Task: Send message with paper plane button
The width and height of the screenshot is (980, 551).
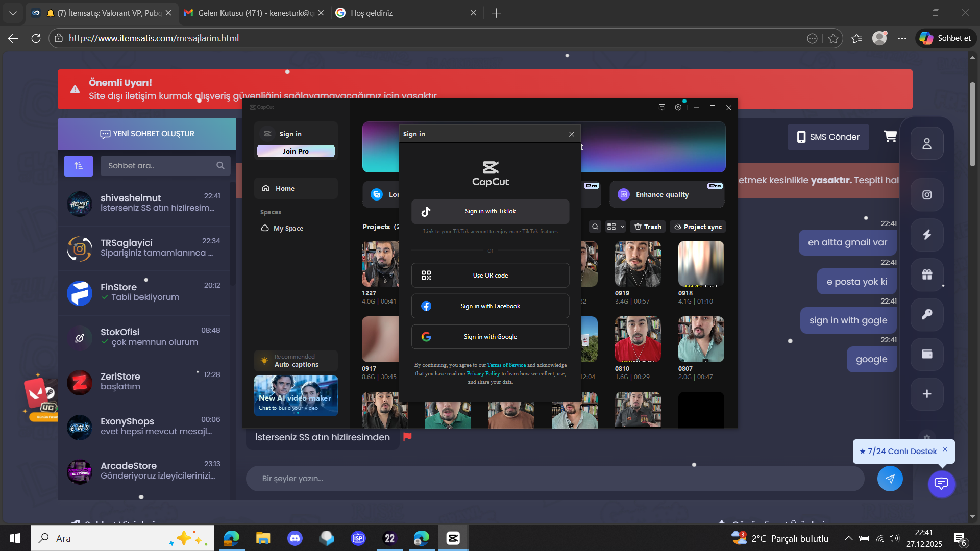Action: click(890, 479)
